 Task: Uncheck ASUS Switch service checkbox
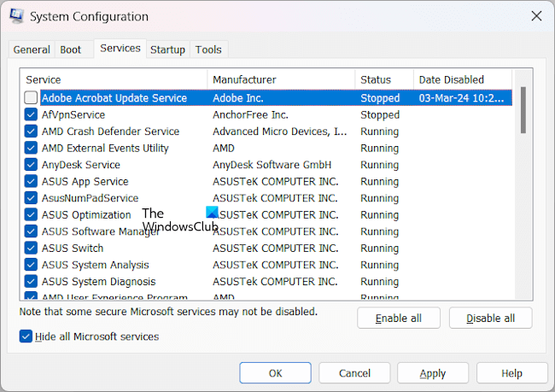tap(32, 248)
